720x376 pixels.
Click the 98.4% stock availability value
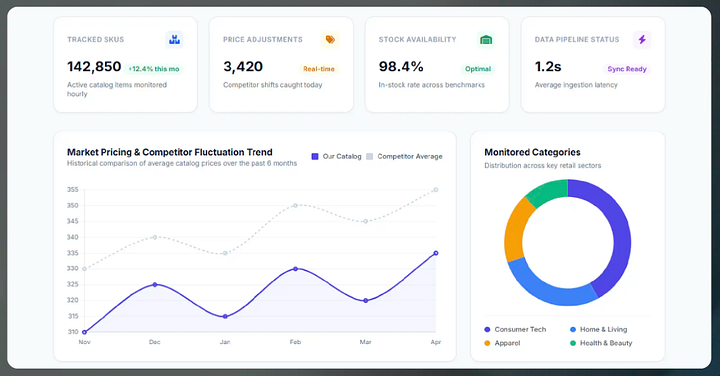(401, 67)
